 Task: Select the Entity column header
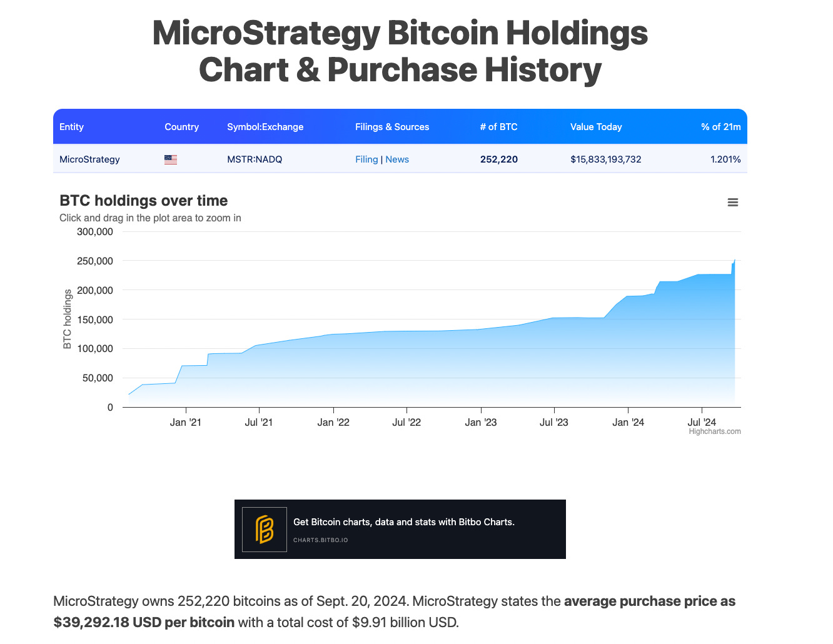[71, 126]
